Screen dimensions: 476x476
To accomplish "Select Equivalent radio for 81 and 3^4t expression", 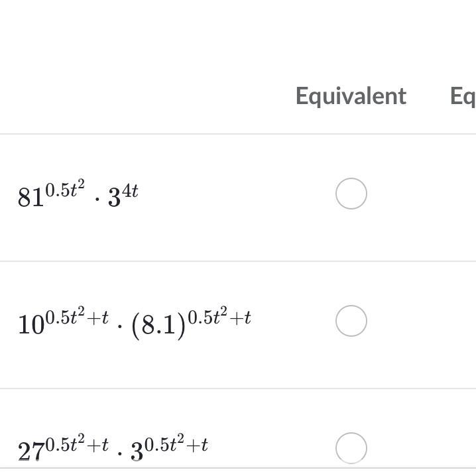I will [351, 194].
